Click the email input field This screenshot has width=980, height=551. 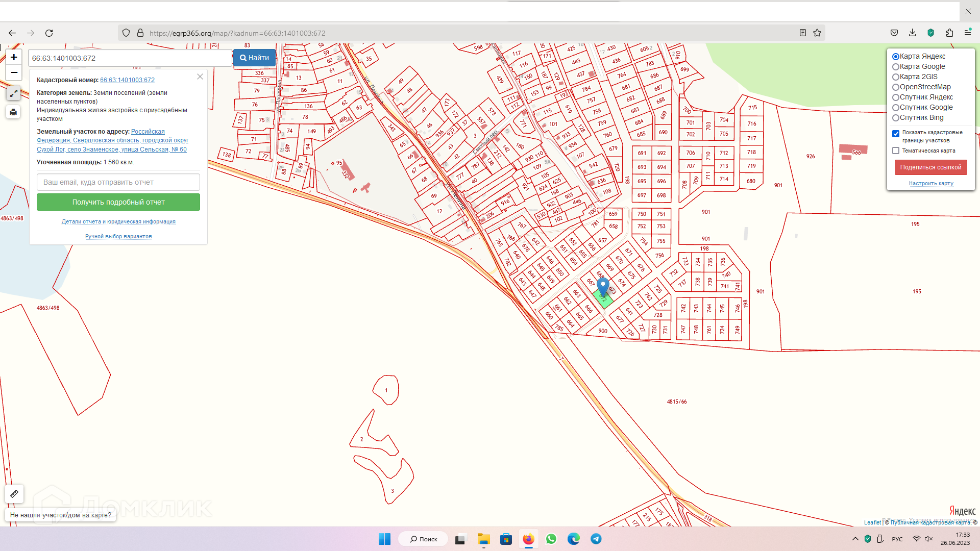click(118, 182)
